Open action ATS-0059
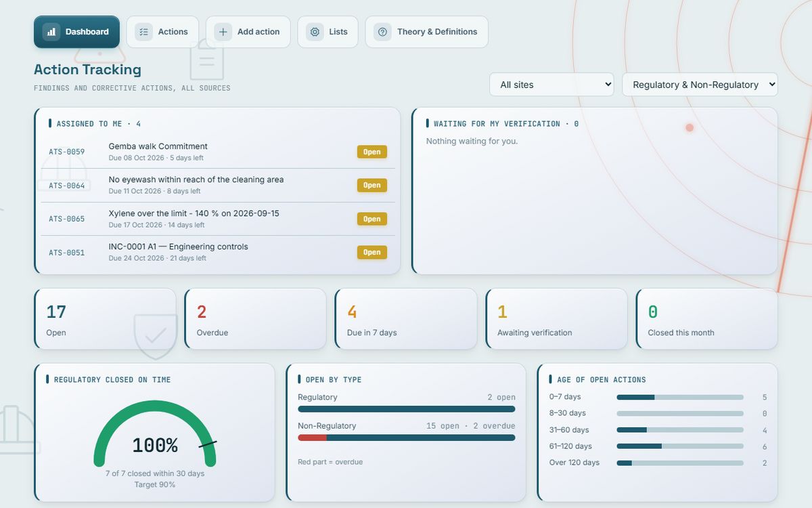The width and height of the screenshot is (812, 508). (x=218, y=152)
